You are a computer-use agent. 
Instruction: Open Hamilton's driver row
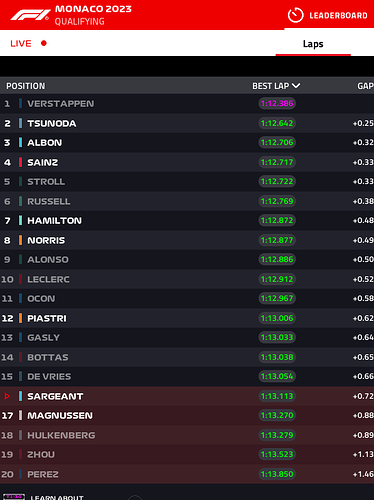187,221
